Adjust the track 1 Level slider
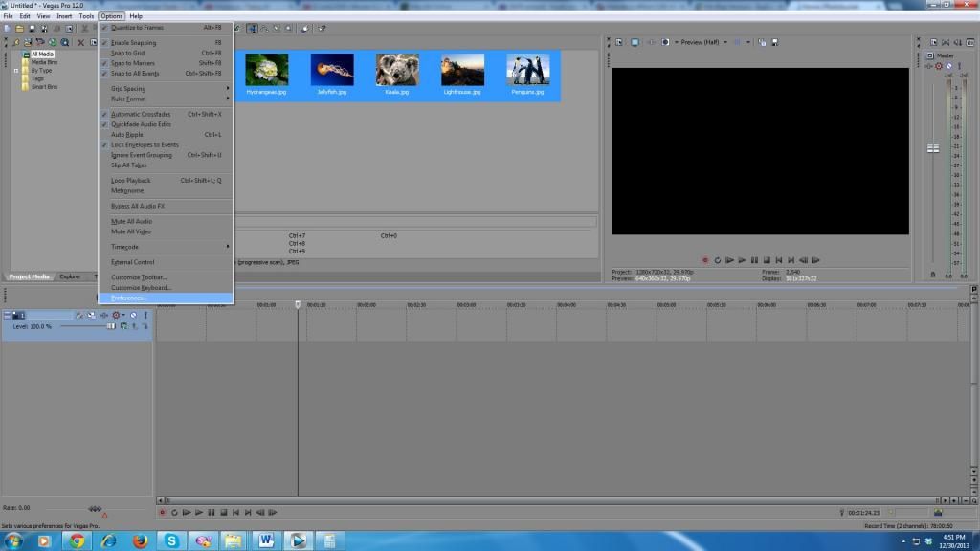The width and height of the screenshot is (980, 551). 111,326
